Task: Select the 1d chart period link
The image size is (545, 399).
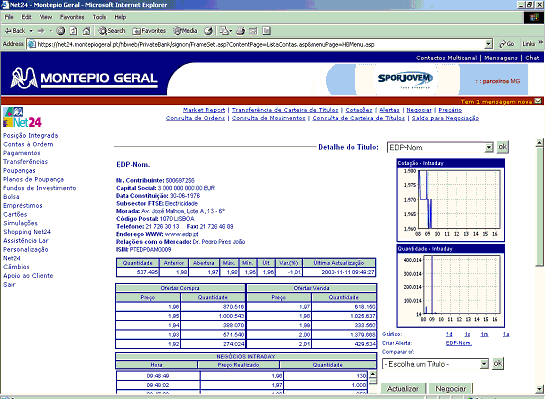Action: [449, 334]
